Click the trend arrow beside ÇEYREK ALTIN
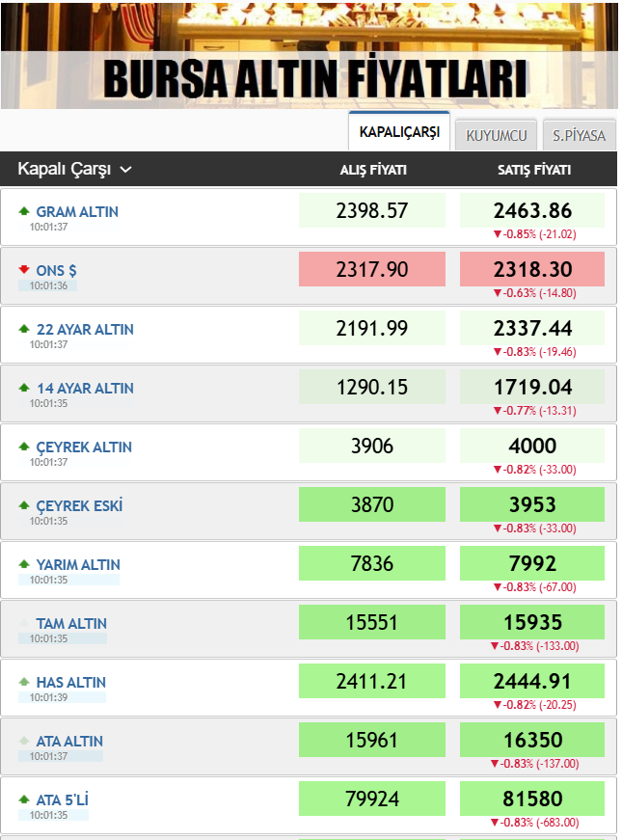This screenshot has height=840, width=622. point(24,447)
